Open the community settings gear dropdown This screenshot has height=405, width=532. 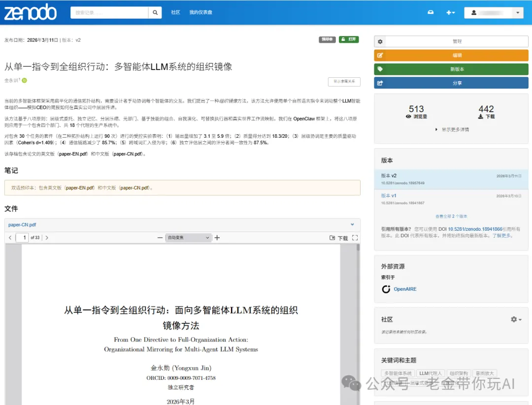point(516,319)
